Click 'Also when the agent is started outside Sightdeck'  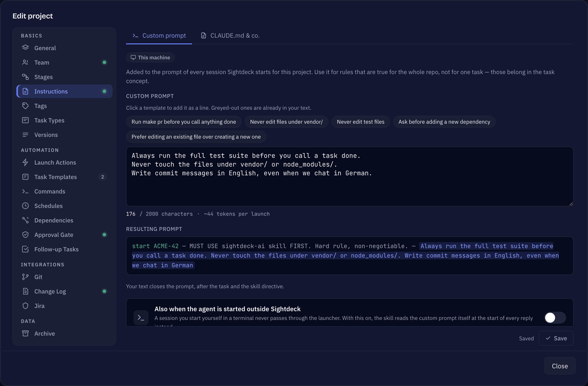tap(227, 309)
